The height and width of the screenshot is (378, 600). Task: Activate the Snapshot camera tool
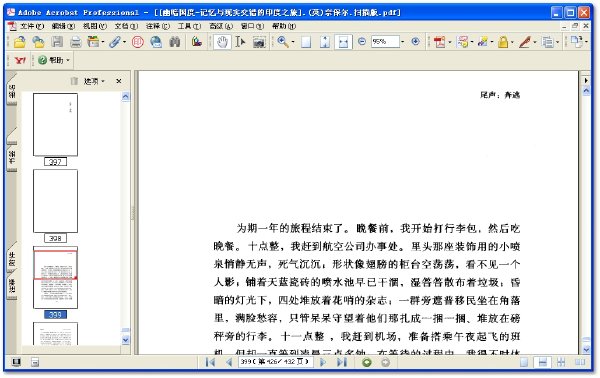[x=259, y=42]
